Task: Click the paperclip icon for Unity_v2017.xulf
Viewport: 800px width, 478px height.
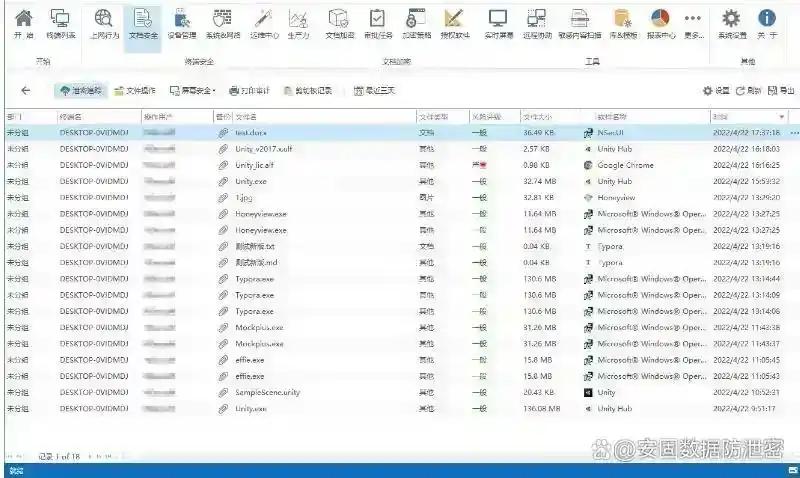Action: (x=223, y=149)
